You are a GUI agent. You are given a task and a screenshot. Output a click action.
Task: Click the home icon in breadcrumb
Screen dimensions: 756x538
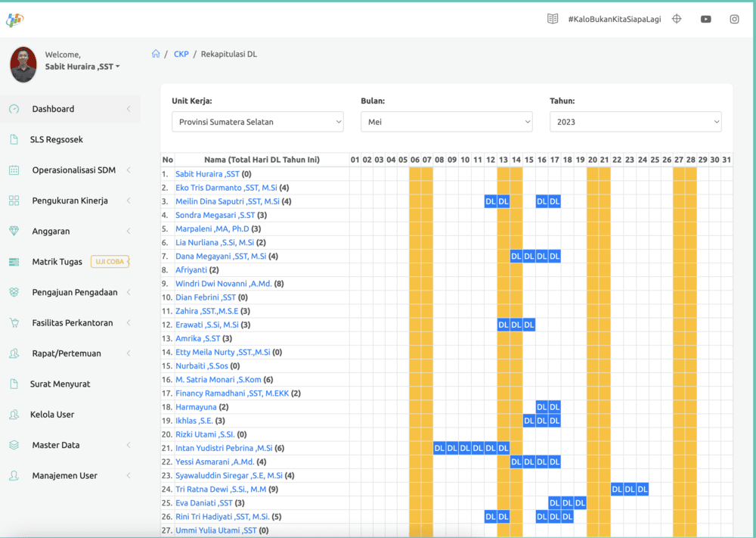[x=156, y=54]
